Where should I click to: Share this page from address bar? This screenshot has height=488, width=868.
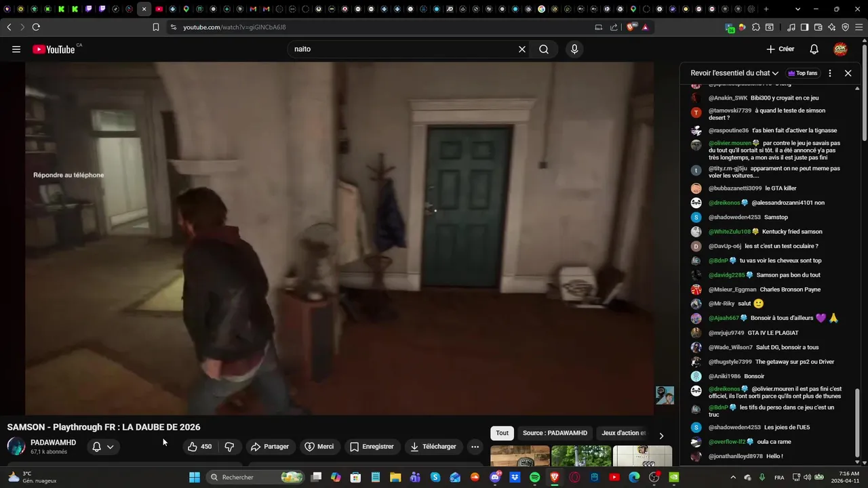614,27
